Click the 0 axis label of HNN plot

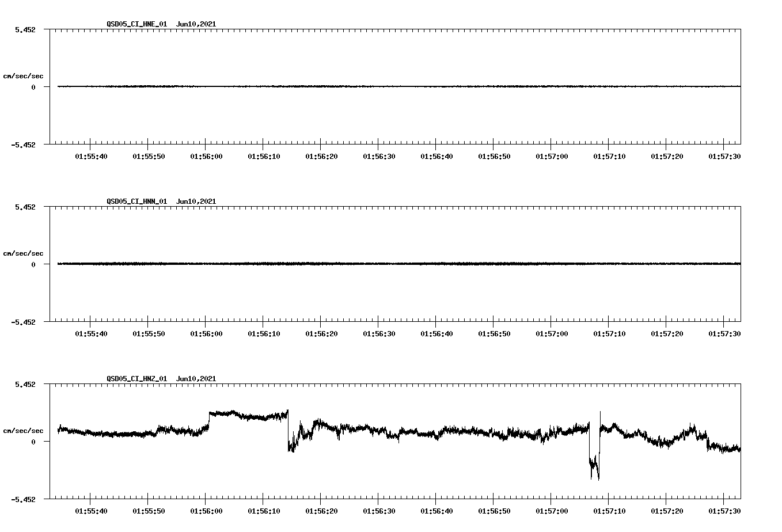33,264
